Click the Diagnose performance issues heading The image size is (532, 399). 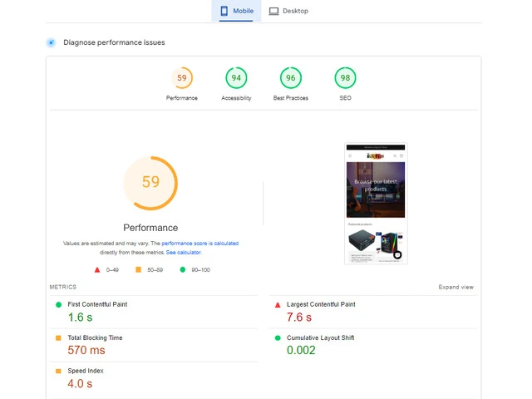(x=114, y=42)
